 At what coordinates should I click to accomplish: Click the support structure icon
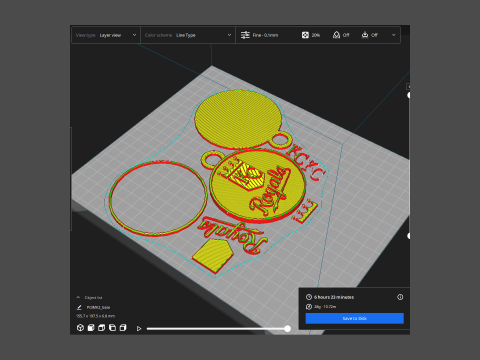point(336,35)
